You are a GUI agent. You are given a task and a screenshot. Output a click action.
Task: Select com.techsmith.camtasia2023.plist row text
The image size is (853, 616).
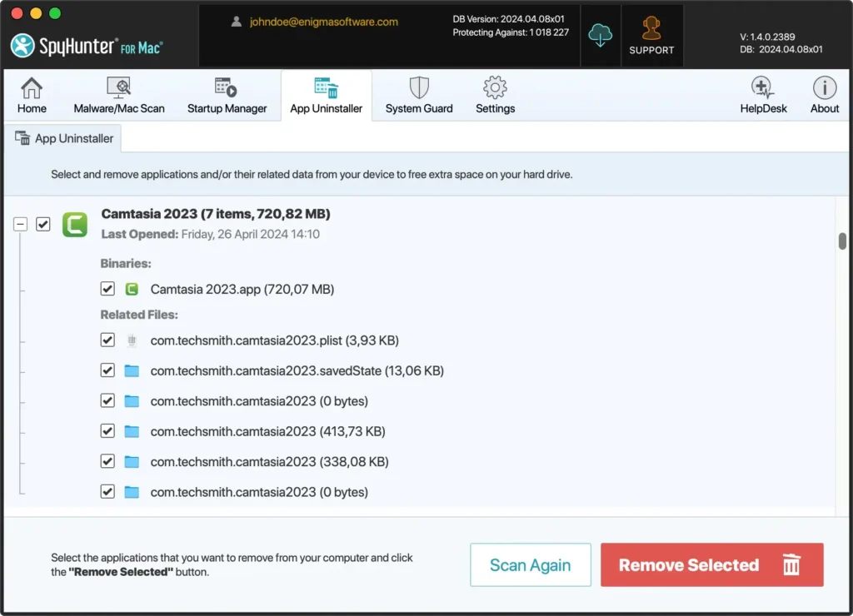[x=275, y=340]
